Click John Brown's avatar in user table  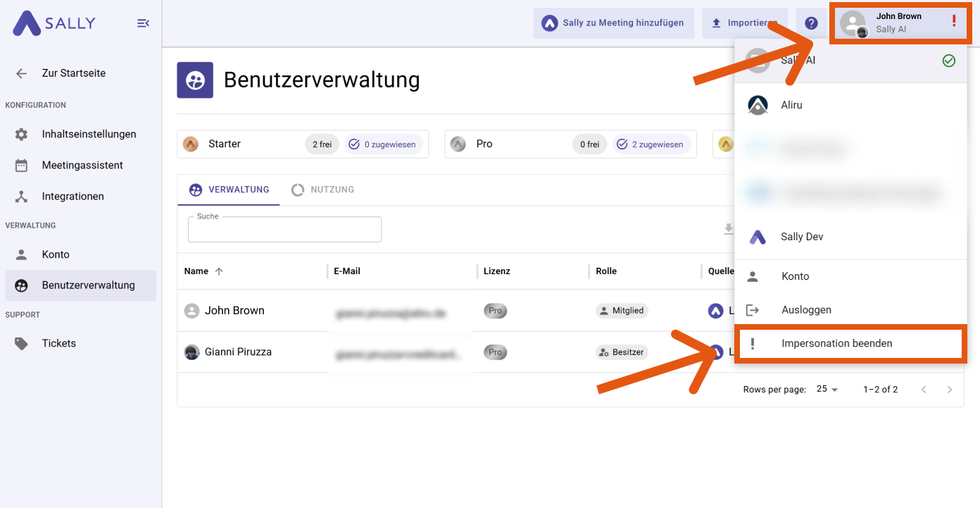click(x=191, y=311)
